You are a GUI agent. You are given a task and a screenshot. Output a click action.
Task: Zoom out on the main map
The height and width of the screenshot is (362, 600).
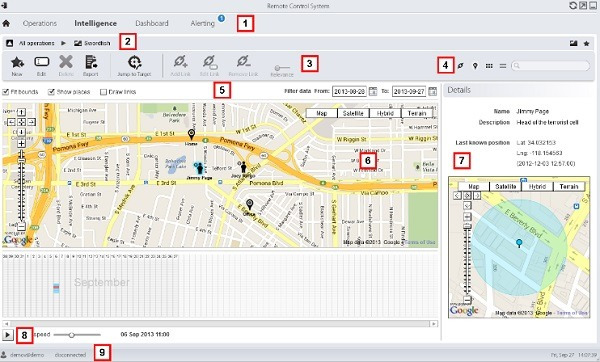[x=21, y=226]
